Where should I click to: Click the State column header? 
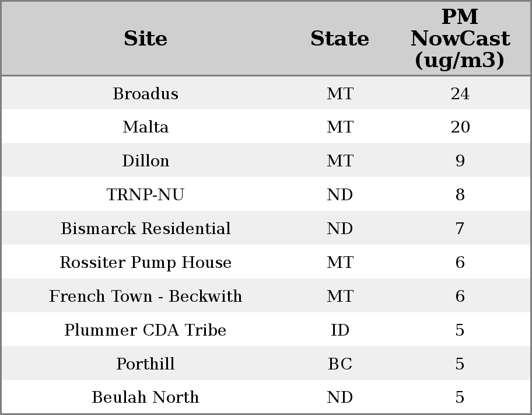coord(339,39)
